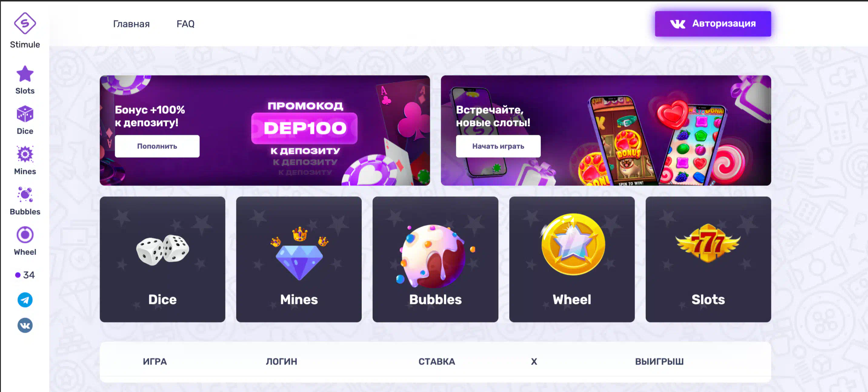Click the Начать играть button
The image size is (868, 392).
click(x=498, y=146)
